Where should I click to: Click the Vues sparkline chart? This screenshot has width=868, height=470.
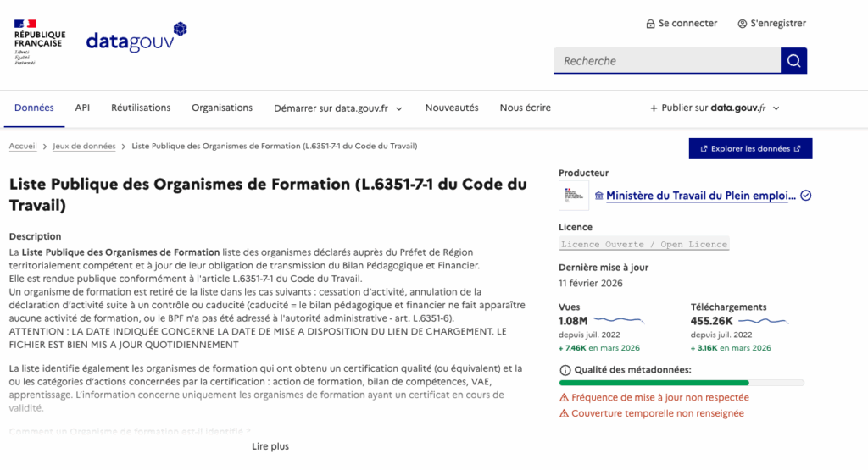tap(619, 321)
